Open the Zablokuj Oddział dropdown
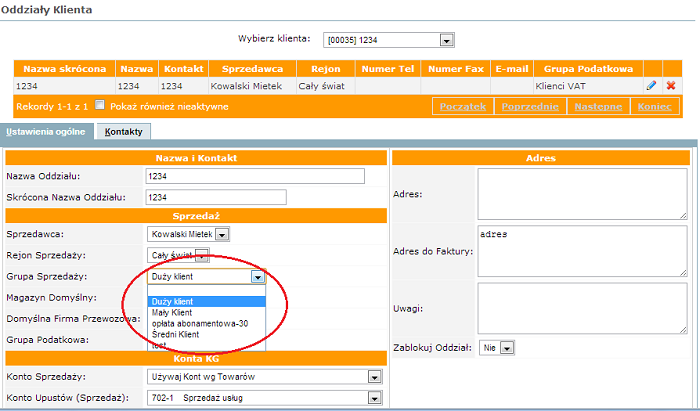700x411 pixels. (497, 348)
